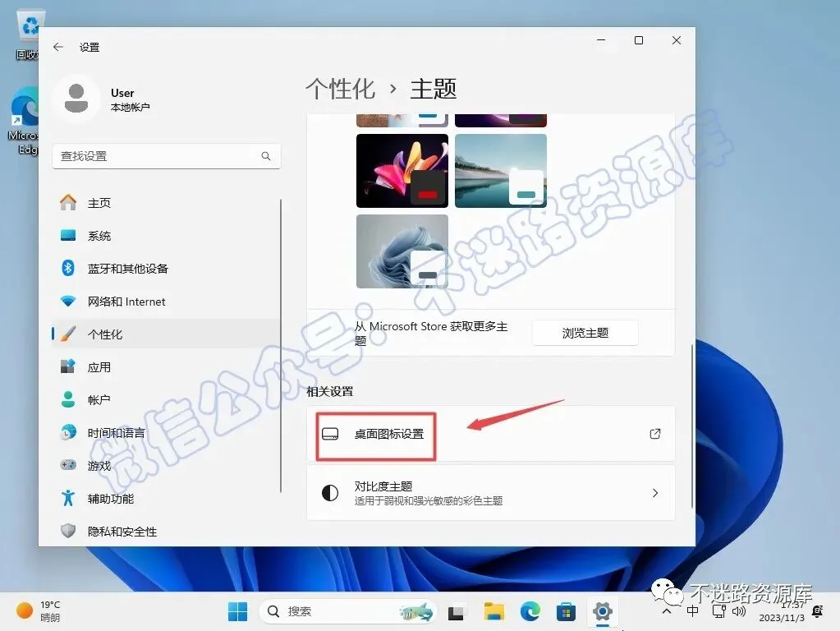Open 系统 settings category
Viewport: 840px width, 631px height.
[166, 235]
